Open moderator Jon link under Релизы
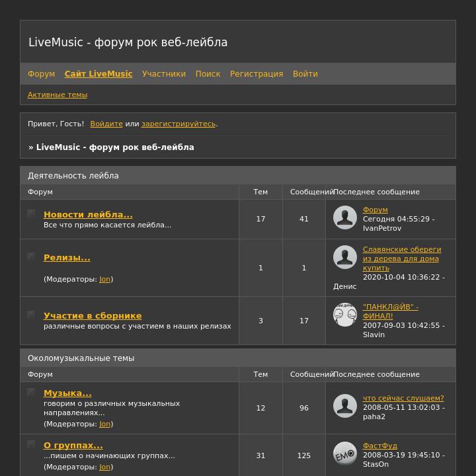 (104, 279)
